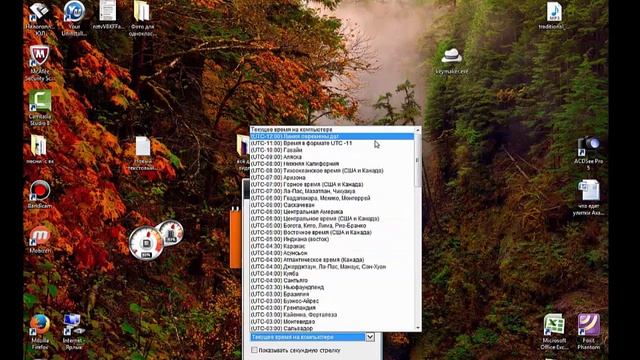Select the Word document icon below ACDSee
This screenshot has width=640, height=360.
coord(588,191)
